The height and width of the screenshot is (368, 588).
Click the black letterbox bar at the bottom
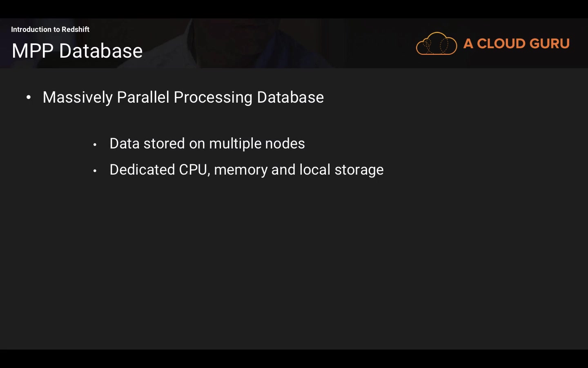(x=294, y=359)
